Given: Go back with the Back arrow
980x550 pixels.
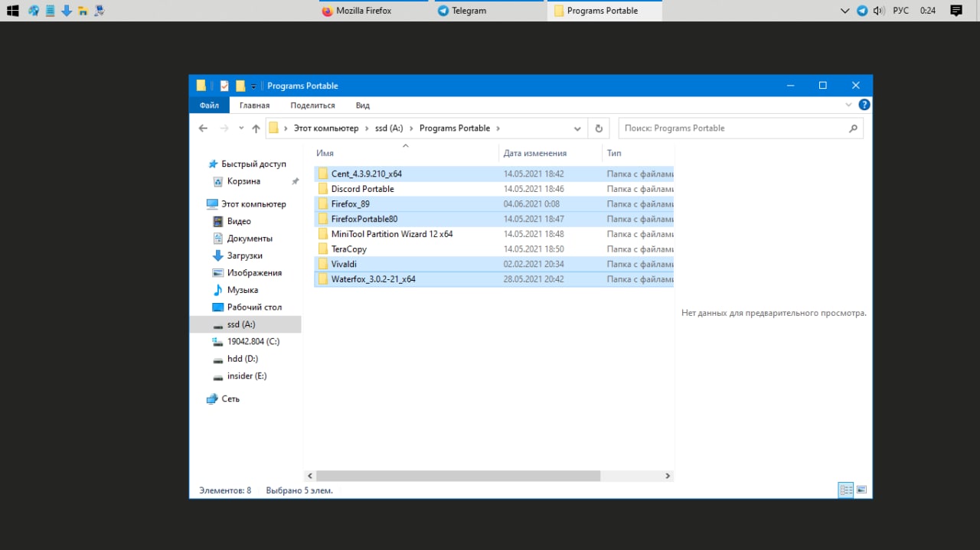Looking at the screenshot, I should coord(203,129).
